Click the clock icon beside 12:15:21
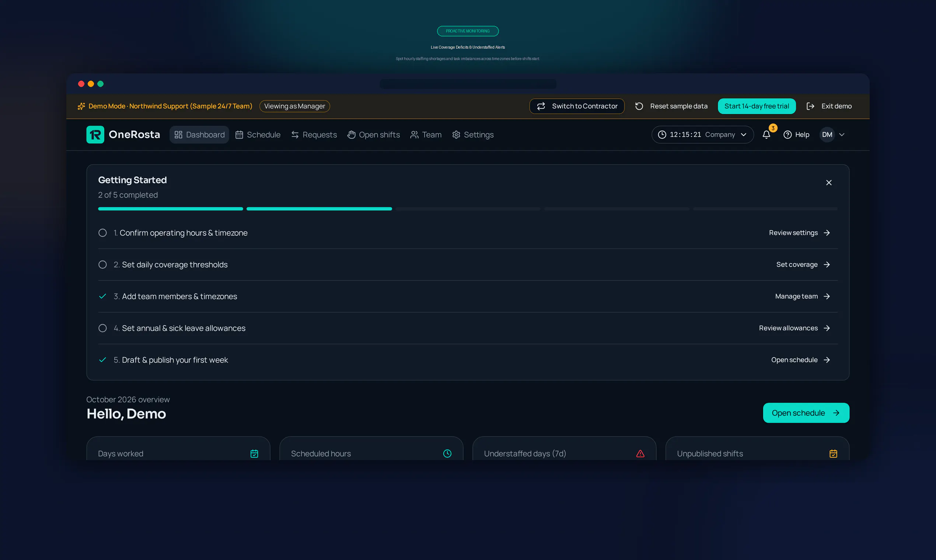The width and height of the screenshot is (936, 560). point(662,135)
